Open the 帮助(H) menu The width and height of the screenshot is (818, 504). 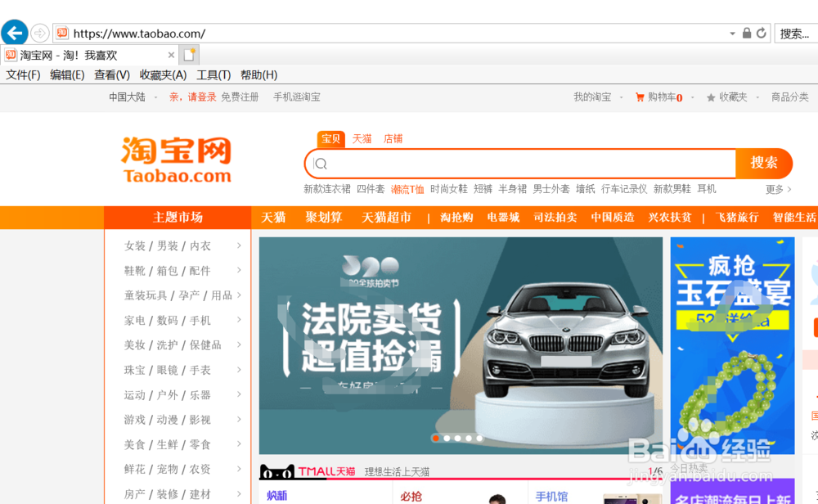click(258, 74)
